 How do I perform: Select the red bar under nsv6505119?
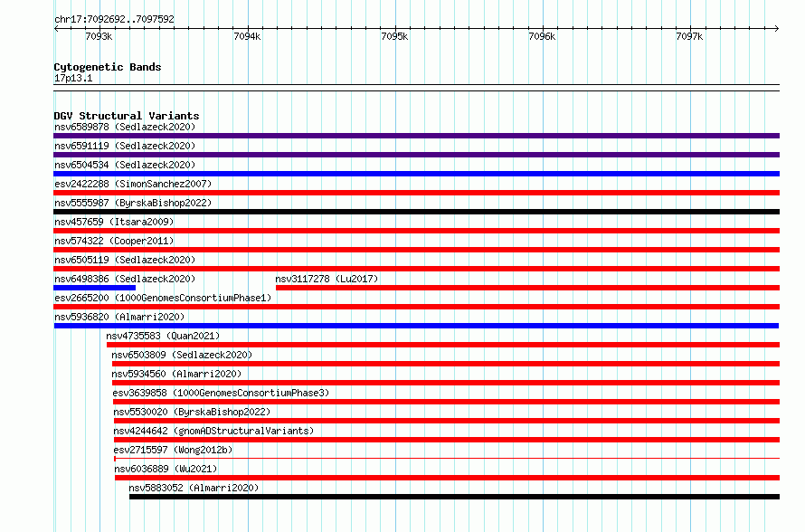[416, 269]
